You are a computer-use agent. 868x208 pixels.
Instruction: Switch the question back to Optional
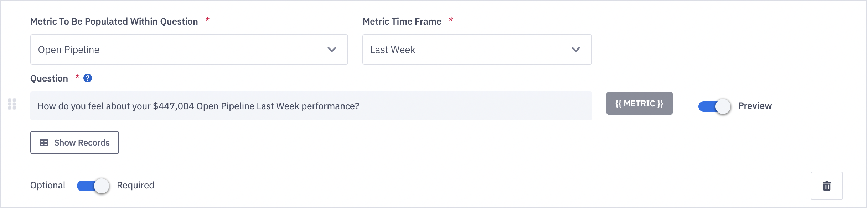93,185
